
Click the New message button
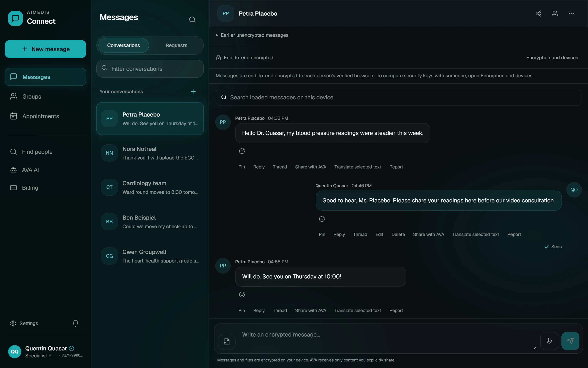pos(46,49)
